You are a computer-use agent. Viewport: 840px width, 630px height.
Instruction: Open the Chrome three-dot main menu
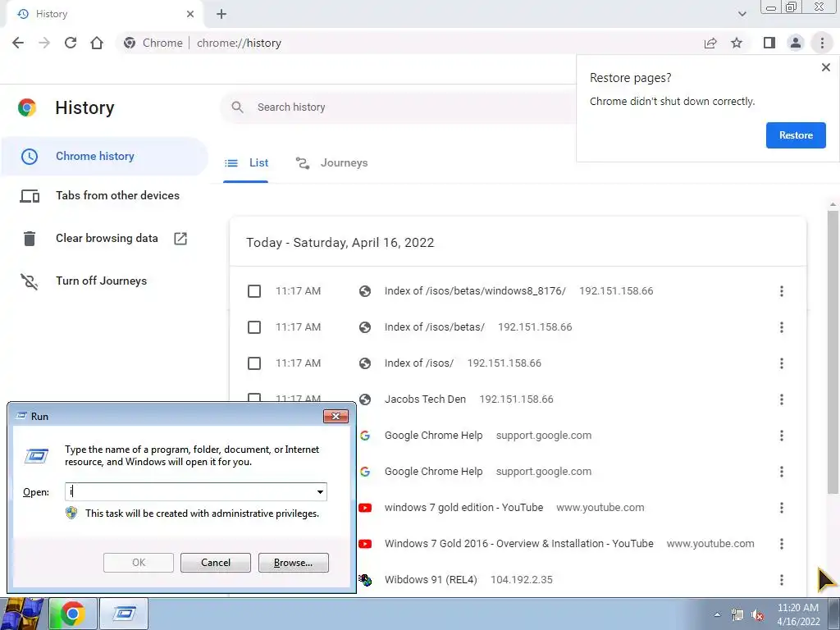click(822, 43)
